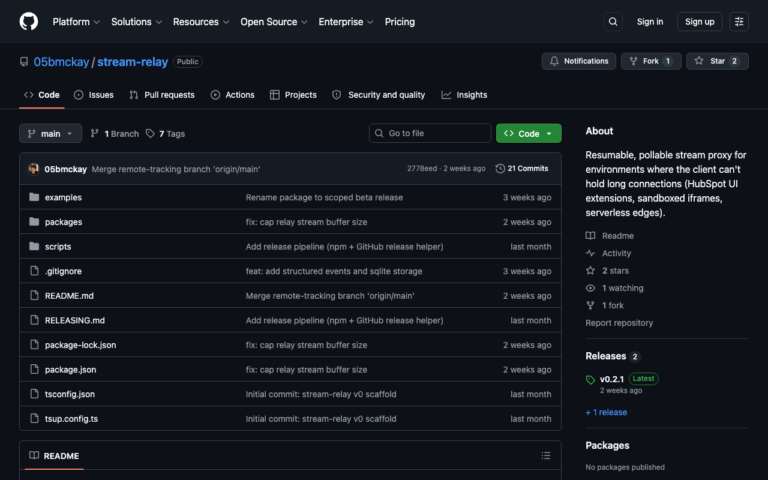The height and width of the screenshot is (480, 768).
Task: Click the .gitignore file icon
Action: click(34, 270)
